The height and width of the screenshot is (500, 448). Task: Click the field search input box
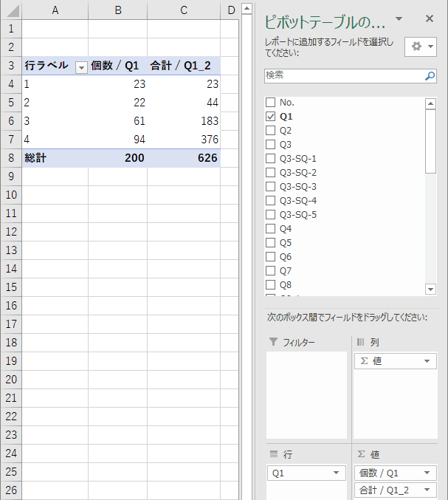point(343,75)
